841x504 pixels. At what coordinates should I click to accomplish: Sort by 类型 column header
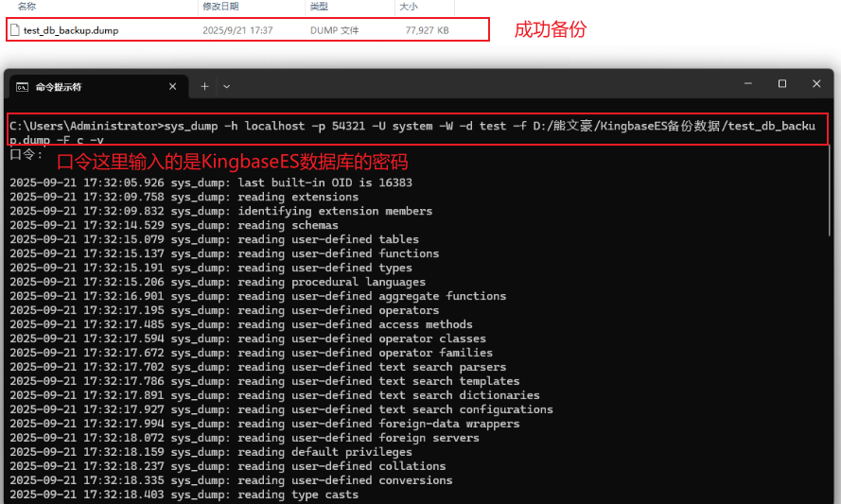(x=319, y=7)
